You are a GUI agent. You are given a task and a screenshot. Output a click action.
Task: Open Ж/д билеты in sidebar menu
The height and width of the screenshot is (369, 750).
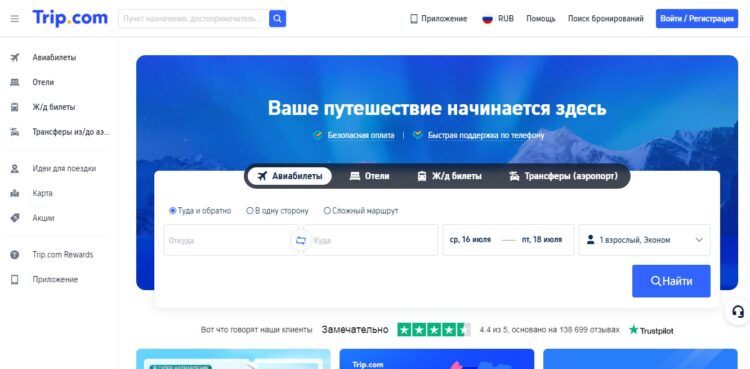coord(54,107)
